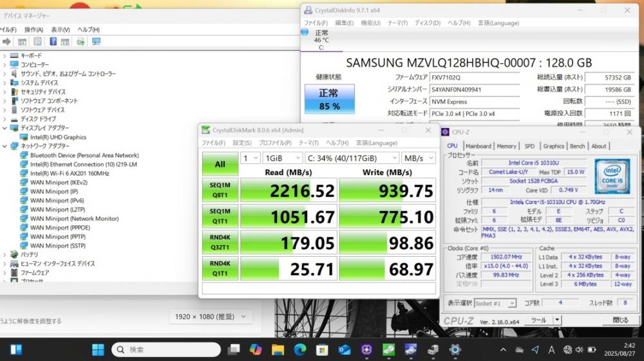
Task: Expand the コンピューター node in Device Manager
Action: (5, 64)
